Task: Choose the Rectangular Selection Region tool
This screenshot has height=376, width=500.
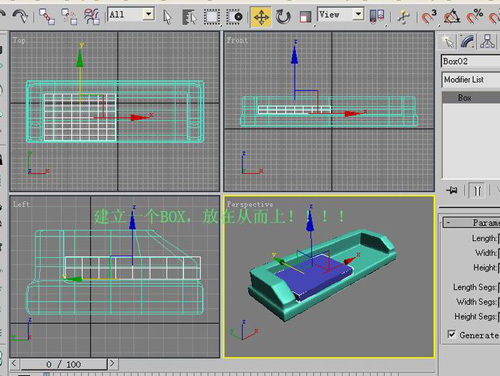Action: [212, 17]
